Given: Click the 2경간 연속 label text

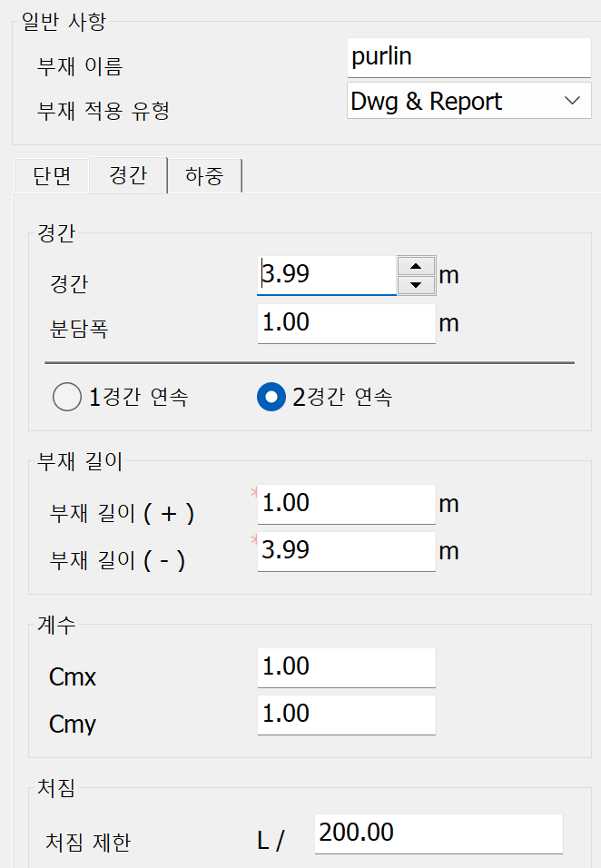Looking at the screenshot, I should (342, 397).
